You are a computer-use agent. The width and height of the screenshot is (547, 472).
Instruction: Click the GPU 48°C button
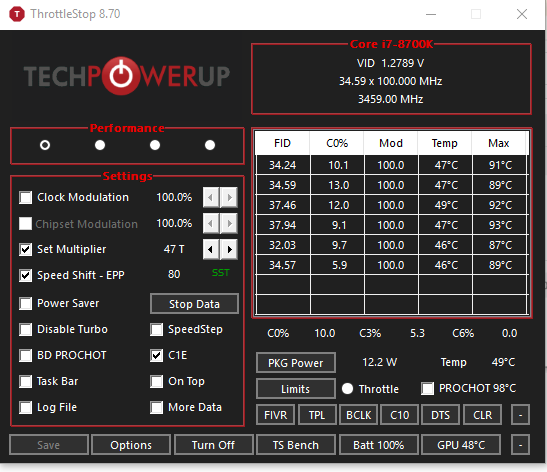tap(461, 445)
